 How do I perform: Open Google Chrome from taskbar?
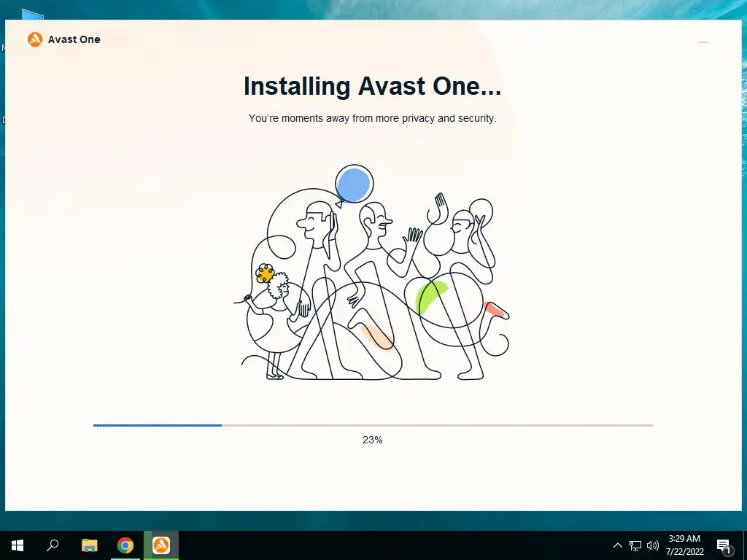point(125,545)
